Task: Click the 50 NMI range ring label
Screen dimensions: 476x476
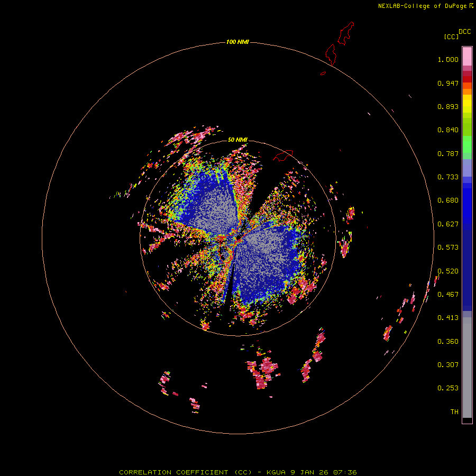Action: (237, 140)
